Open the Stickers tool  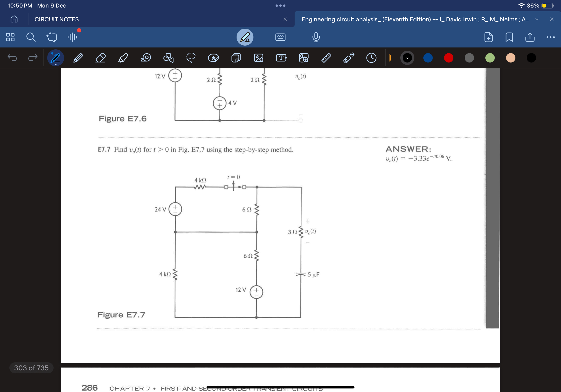pyautogui.click(x=213, y=58)
